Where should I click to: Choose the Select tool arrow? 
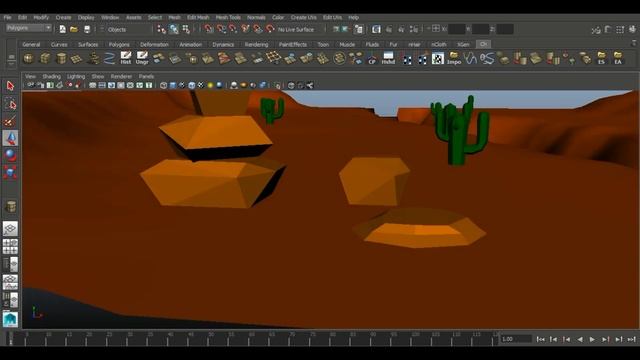(10, 86)
